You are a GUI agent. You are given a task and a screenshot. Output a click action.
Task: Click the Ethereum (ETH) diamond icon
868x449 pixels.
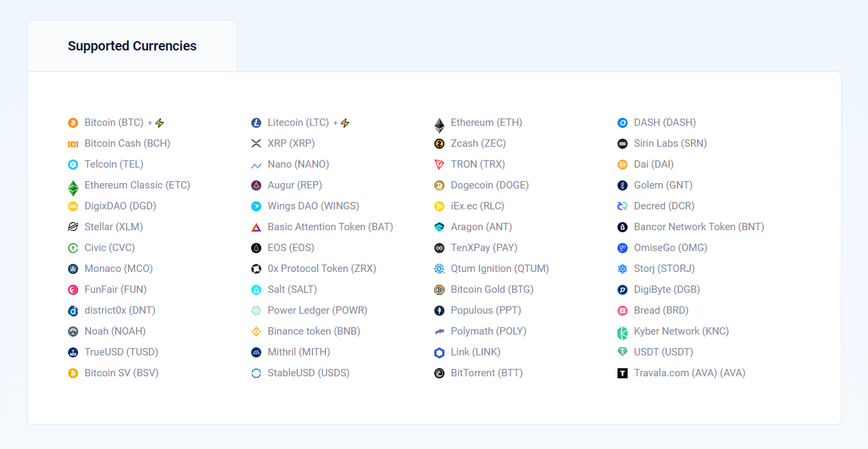tap(439, 125)
